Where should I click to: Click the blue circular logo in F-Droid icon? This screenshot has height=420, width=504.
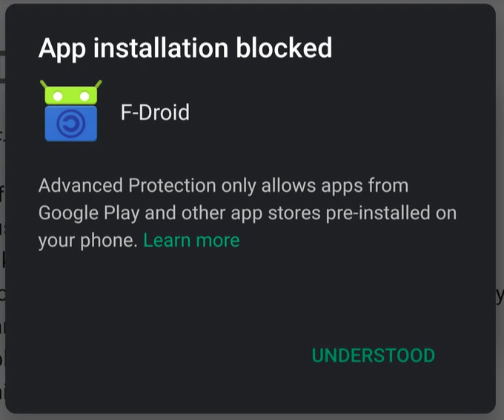[71, 124]
